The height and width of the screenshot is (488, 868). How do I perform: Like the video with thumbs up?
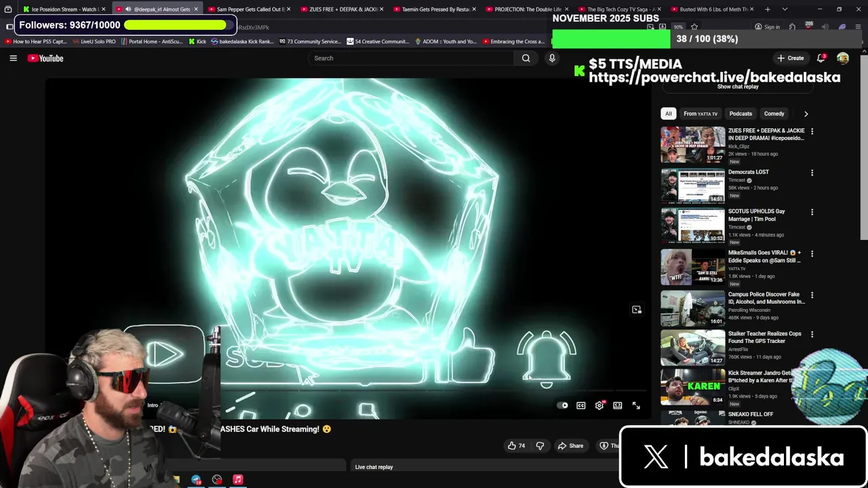[x=516, y=445]
